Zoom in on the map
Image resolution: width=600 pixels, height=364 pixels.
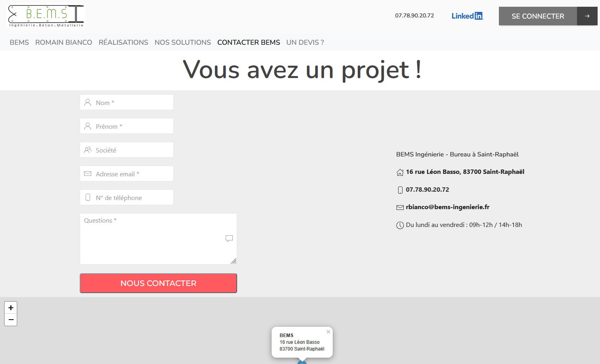point(11,307)
